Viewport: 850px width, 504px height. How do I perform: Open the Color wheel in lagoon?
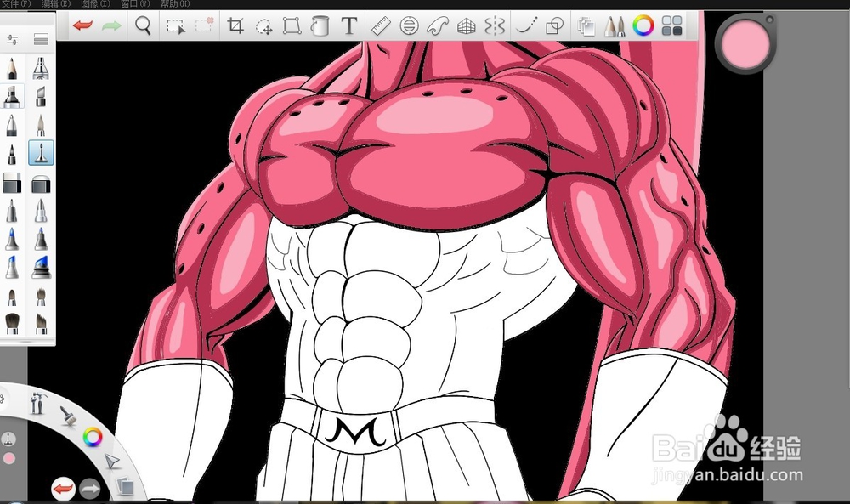coord(92,437)
